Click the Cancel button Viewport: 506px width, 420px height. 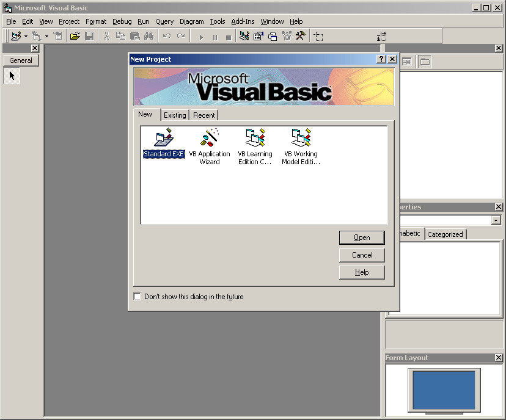[x=362, y=255]
